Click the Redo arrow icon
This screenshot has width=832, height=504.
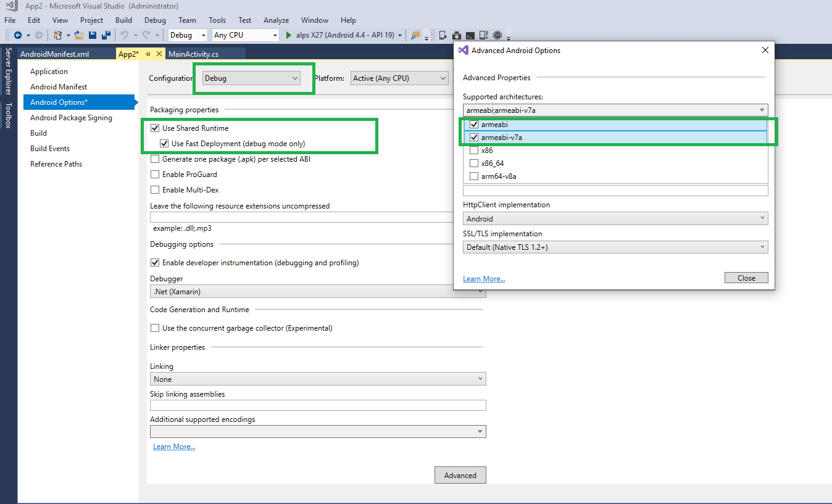pos(146,35)
